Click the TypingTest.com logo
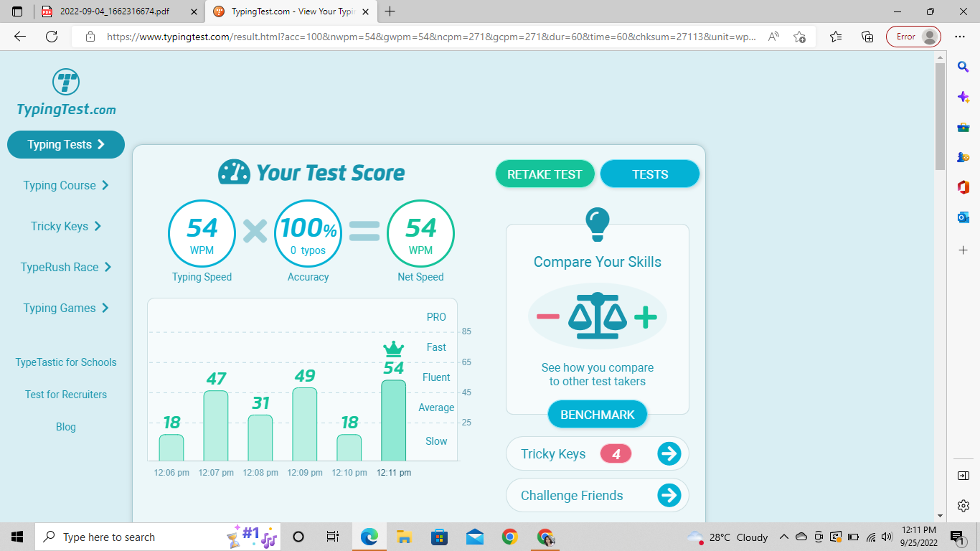 point(66,93)
